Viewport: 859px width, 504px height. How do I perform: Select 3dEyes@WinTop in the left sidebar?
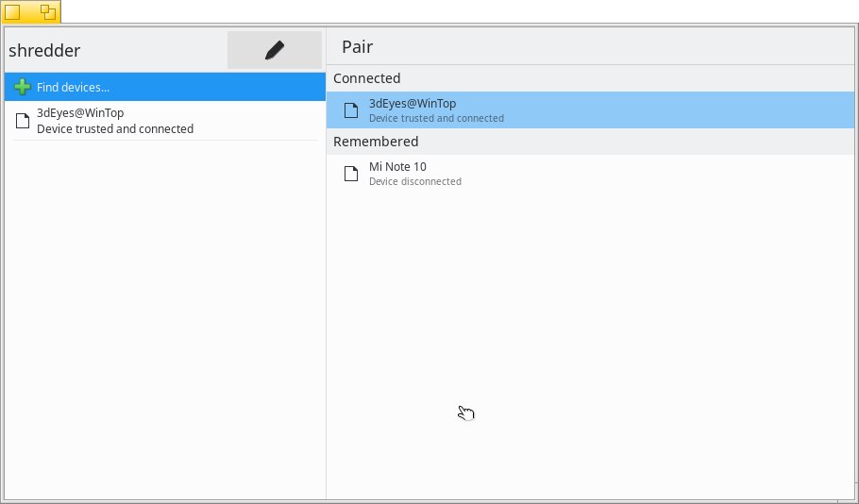tap(165, 121)
